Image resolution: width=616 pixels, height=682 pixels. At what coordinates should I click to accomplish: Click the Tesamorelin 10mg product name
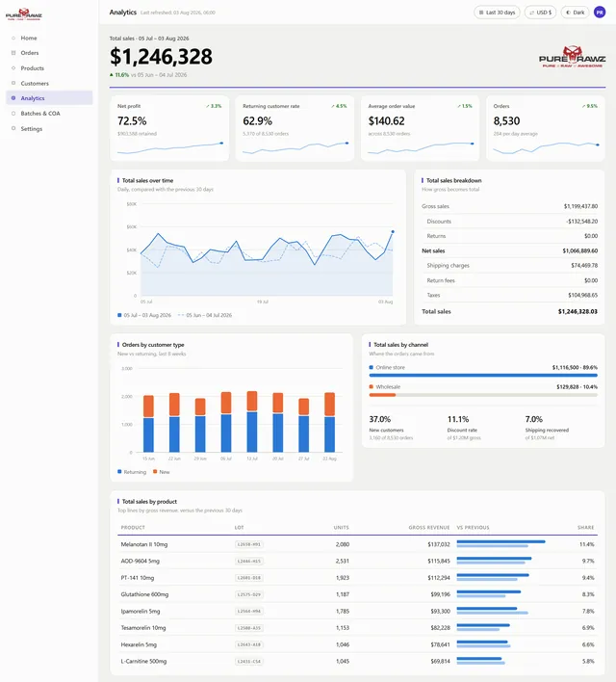(143, 628)
